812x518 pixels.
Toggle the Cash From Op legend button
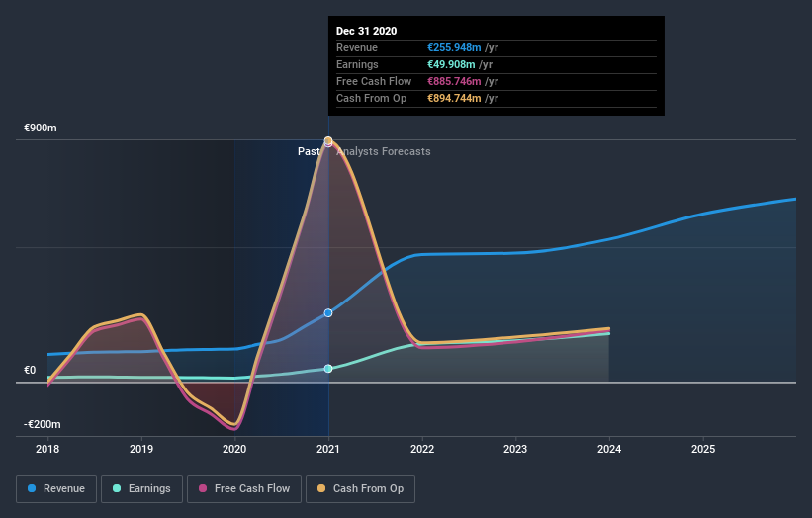pos(360,489)
